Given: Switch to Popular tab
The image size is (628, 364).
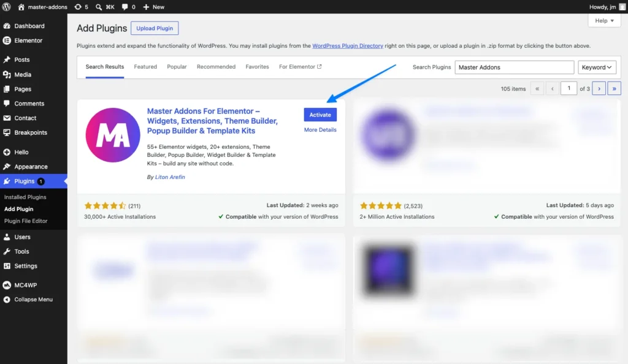Looking at the screenshot, I should (x=177, y=67).
